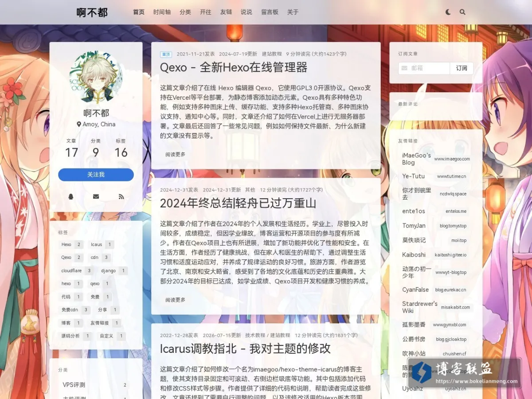Screen dimensions: 532x399
Task: Open the 分类 nav item
Action: tap(185, 12)
